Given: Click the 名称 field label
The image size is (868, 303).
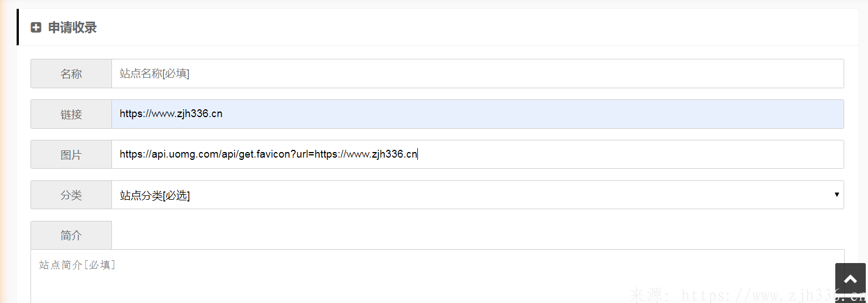Looking at the screenshot, I should pyautogui.click(x=71, y=73).
